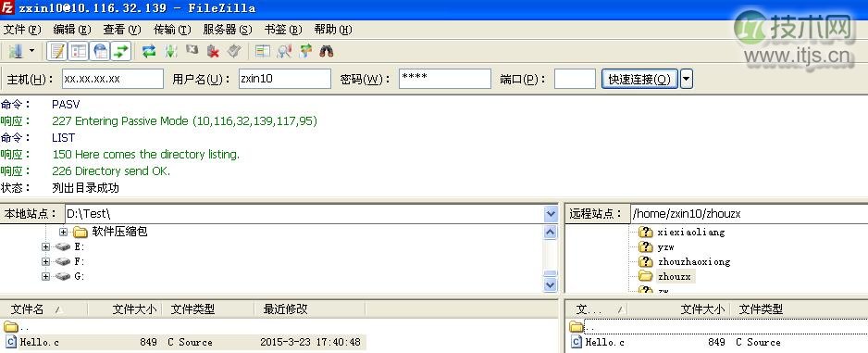
Task: Toggle the transfer queue display
Action: pyautogui.click(x=121, y=52)
